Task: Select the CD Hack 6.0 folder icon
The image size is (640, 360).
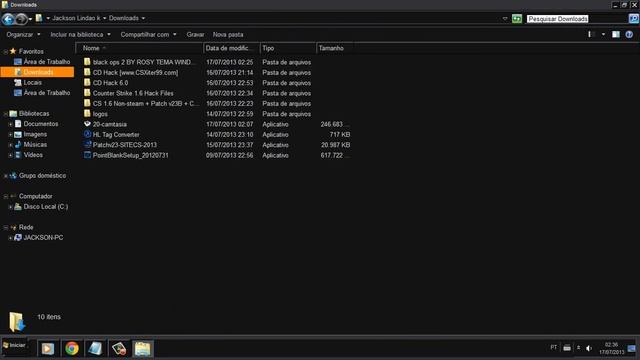Action: [87, 82]
